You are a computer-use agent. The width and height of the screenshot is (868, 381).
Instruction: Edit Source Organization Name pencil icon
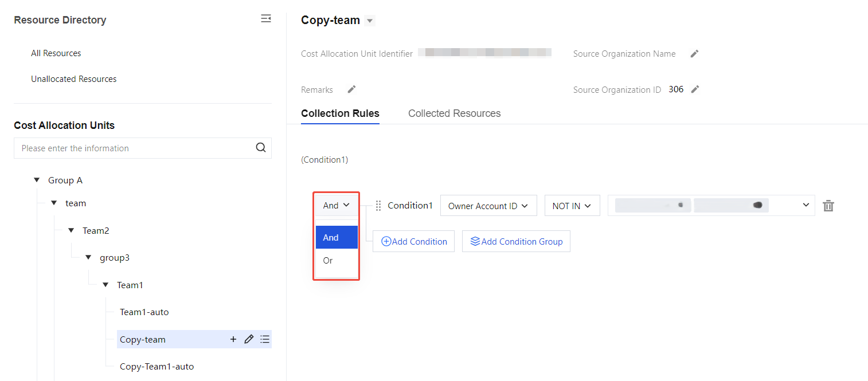[694, 54]
